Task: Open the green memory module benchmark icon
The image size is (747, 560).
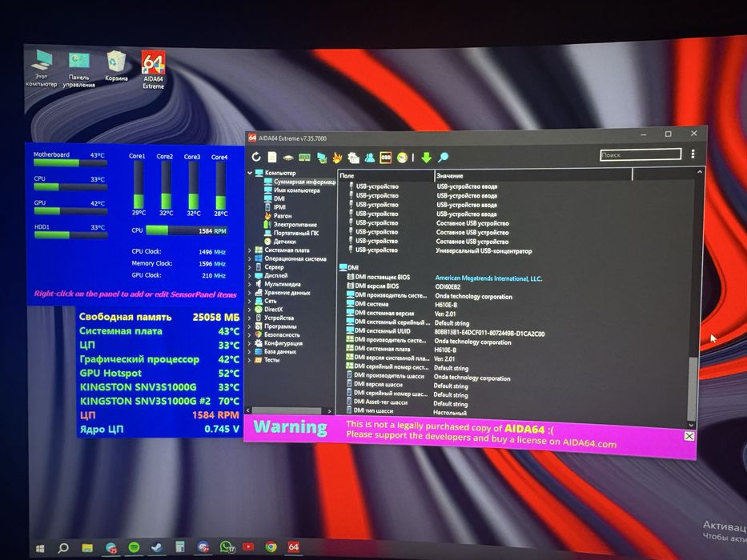Action: (304, 157)
